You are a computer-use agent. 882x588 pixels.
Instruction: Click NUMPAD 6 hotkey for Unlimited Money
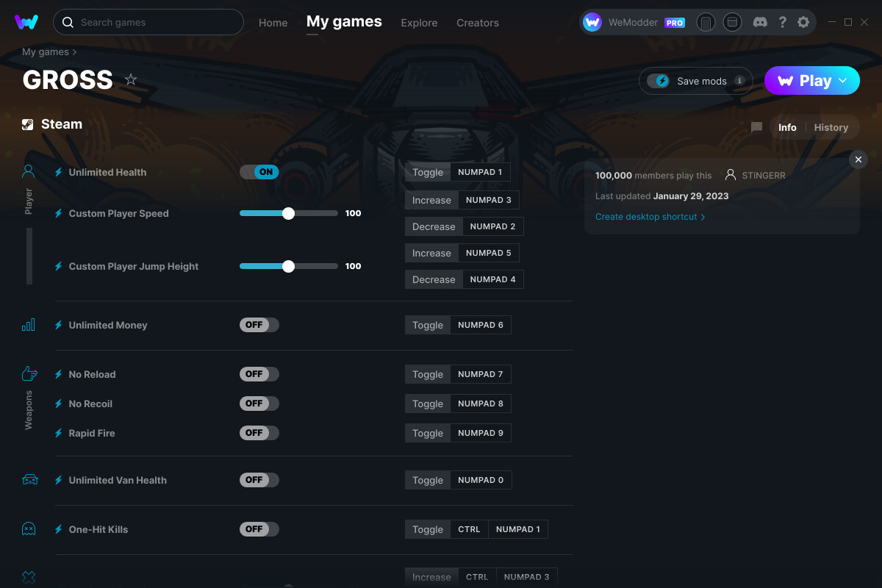(x=481, y=325)
